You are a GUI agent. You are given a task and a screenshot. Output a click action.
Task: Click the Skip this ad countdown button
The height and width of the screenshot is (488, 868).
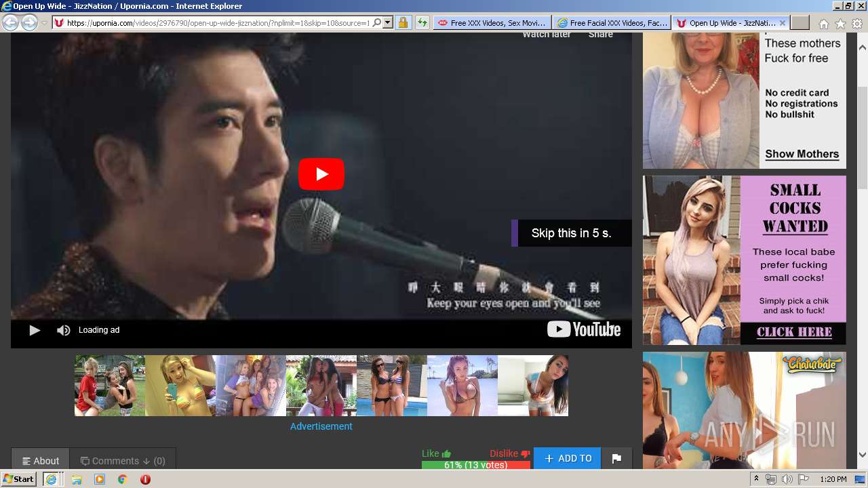click(572, 233)
